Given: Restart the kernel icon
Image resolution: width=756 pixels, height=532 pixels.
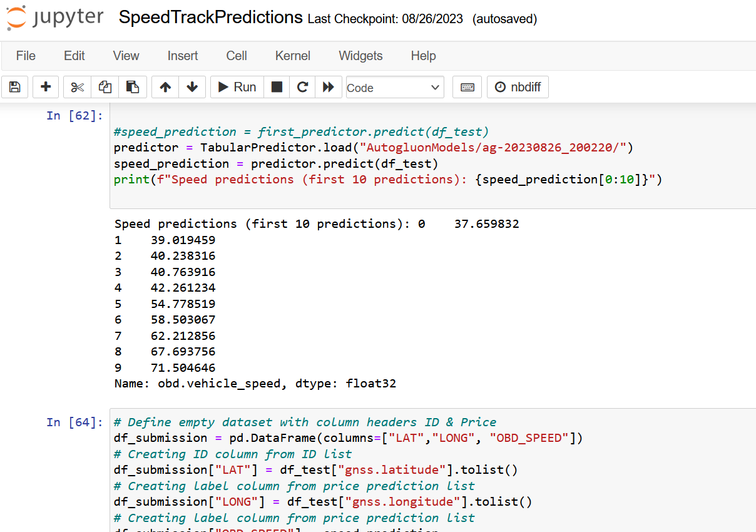Looking at the screenshot, I should 302,87.
